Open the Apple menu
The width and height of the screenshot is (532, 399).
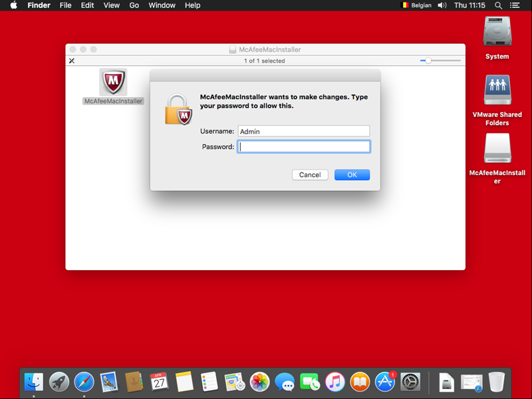[x=13, y=5]
